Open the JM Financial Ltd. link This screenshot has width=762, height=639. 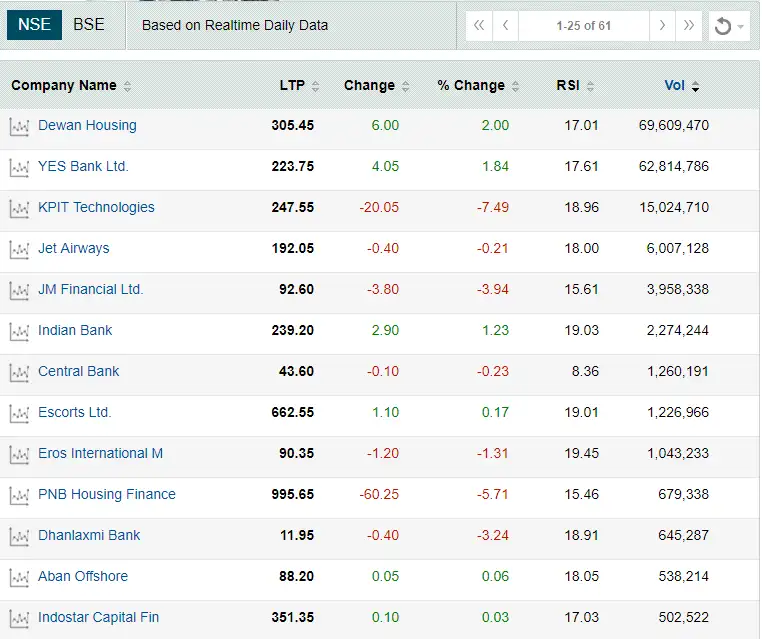click(x=90, y=289)
